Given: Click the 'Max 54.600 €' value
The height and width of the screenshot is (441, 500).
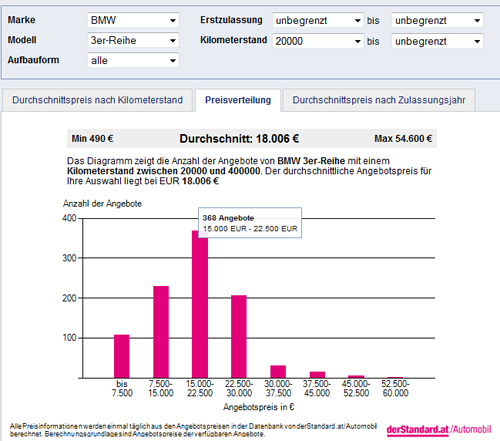Looking at the screenshot, I should coord(403,139).
